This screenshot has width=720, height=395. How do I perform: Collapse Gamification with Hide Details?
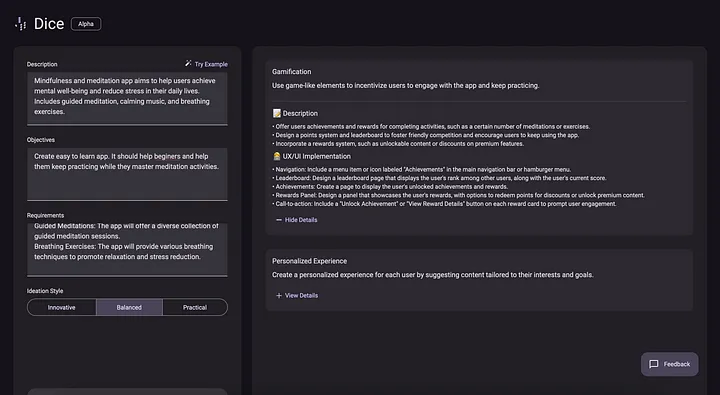pos(297,220)
